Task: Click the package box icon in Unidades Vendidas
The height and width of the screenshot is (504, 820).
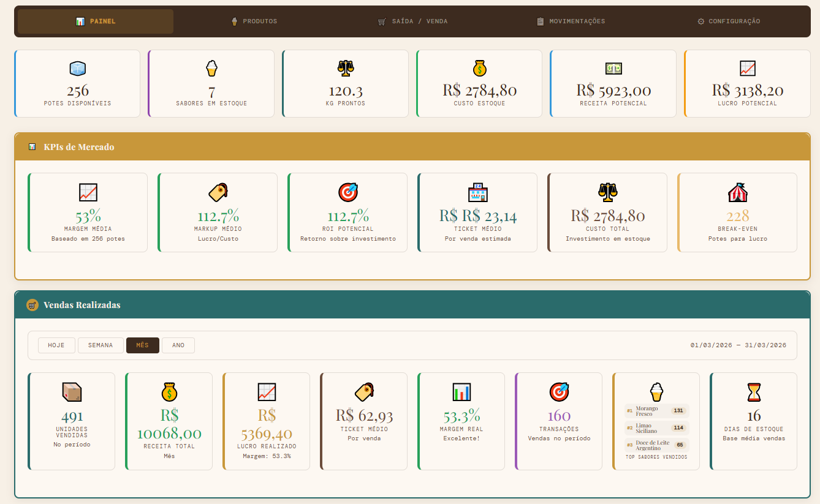Action: click(72, 392)
